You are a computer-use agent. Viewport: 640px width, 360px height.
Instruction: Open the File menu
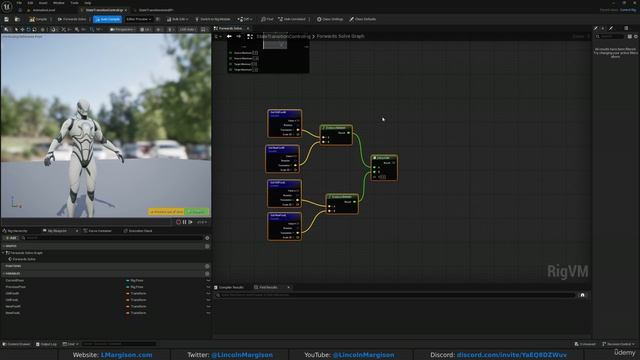click(x=19, y=3)
